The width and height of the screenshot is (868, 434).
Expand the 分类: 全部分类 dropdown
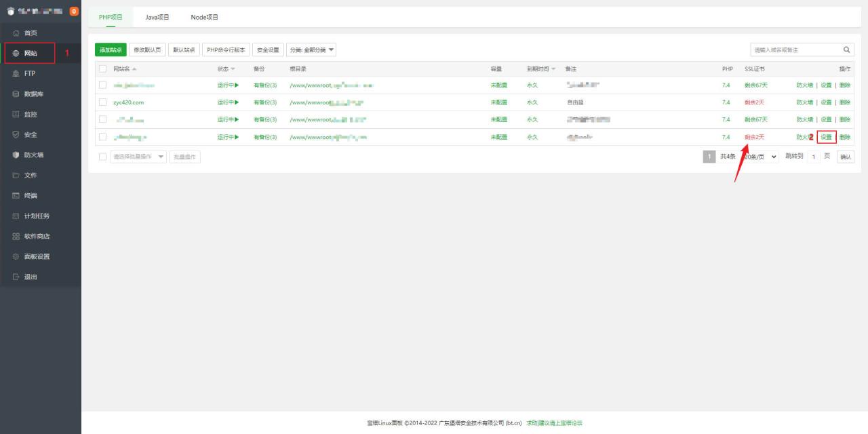click(311, 50)
